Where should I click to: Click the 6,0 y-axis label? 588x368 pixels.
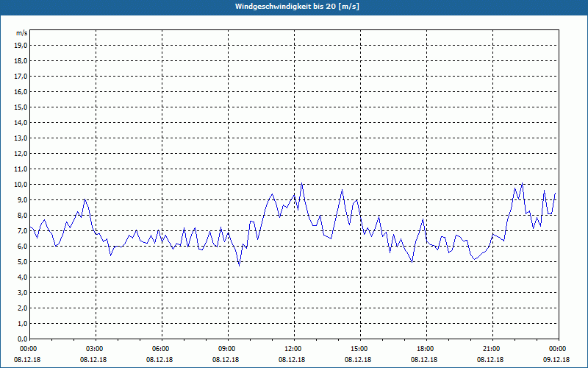pos(23,247)
